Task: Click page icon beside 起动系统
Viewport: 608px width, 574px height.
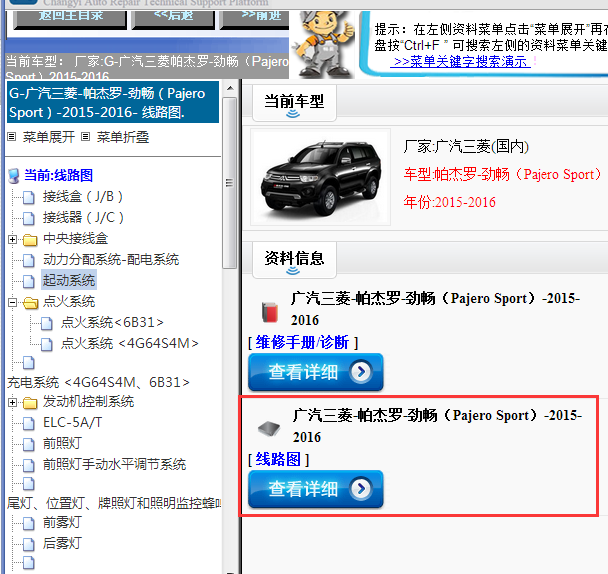Action: click(28, 281)
